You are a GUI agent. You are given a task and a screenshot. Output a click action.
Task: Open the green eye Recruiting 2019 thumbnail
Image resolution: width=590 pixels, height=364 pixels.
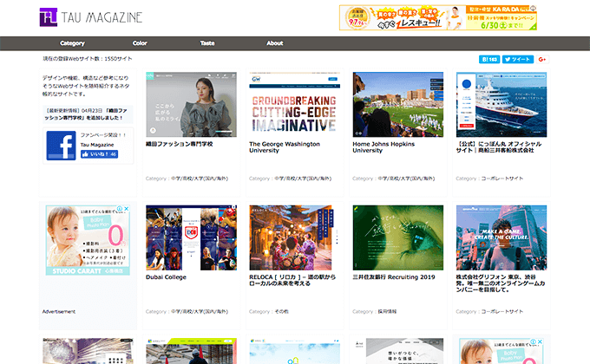tap(398, 237)
